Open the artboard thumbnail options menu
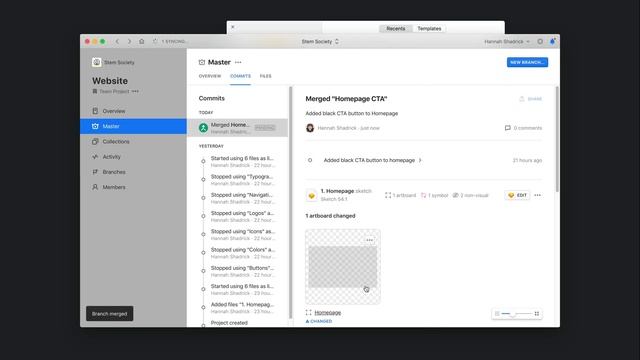The width and height of the screenshot is (640, 360). click(x=369, y=240)
